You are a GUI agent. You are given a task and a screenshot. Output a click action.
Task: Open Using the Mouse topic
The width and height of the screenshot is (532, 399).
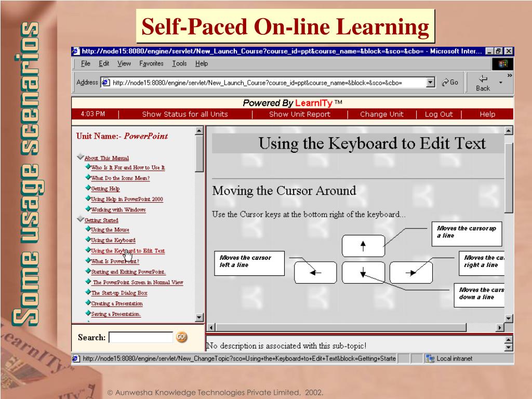click(x=110, y=230)
